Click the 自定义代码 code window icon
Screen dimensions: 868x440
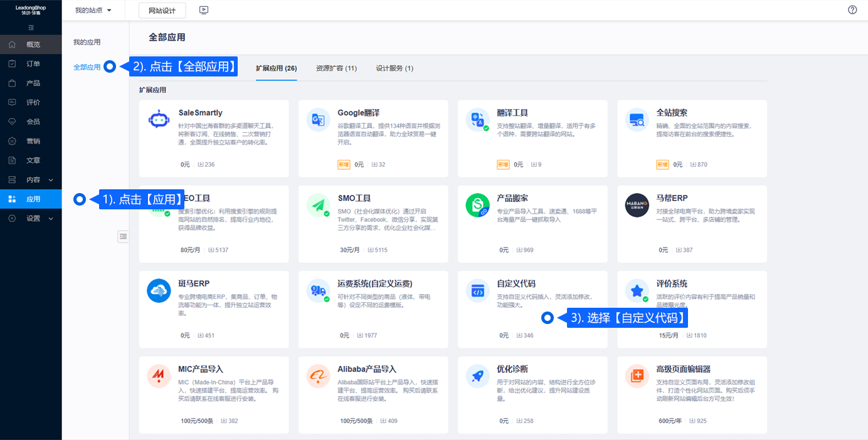point(478,291)
